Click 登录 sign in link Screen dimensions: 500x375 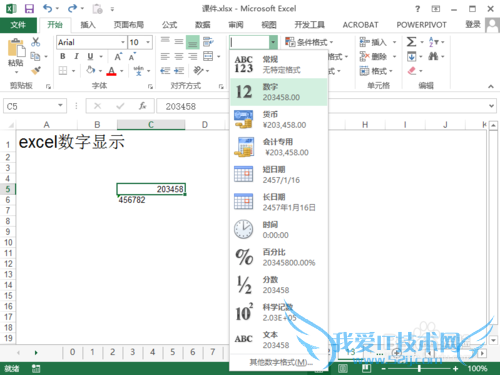(x=473, y=24)
